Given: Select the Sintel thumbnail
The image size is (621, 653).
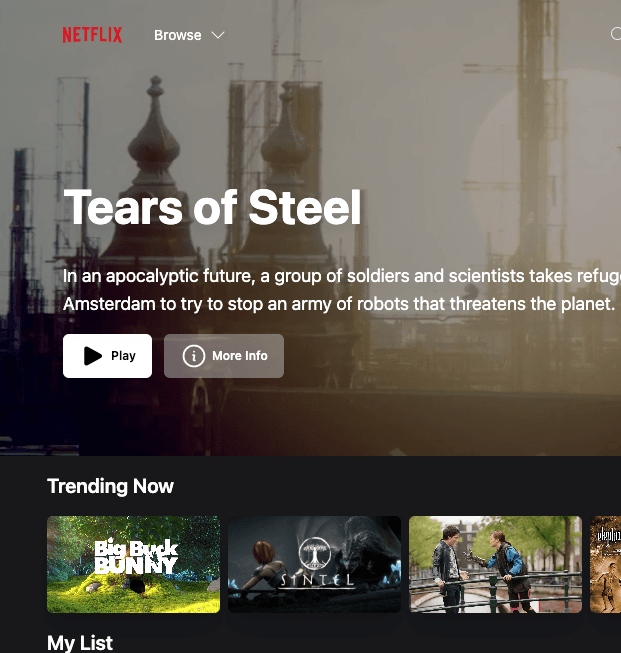Looking at the screenshot, I should click(x=314, y=564).
